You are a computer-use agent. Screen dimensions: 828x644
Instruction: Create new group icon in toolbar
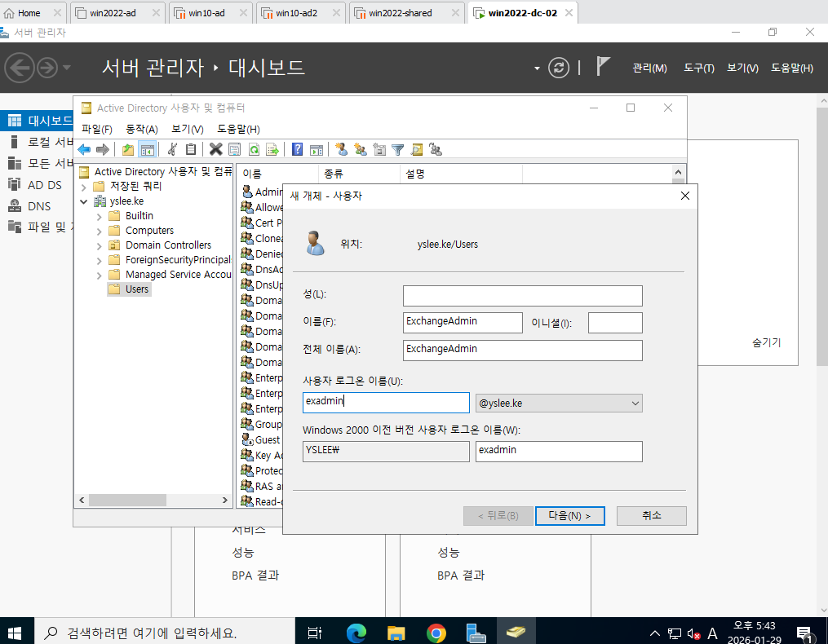point(361,149)
